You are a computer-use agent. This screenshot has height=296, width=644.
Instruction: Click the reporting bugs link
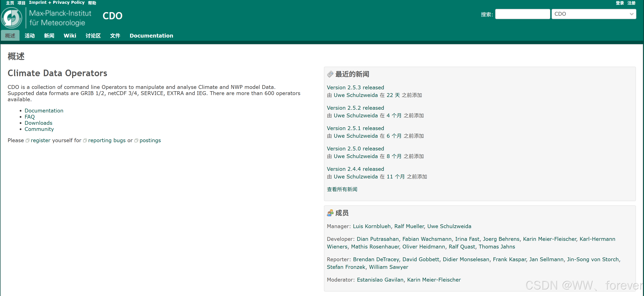point(107,140)
